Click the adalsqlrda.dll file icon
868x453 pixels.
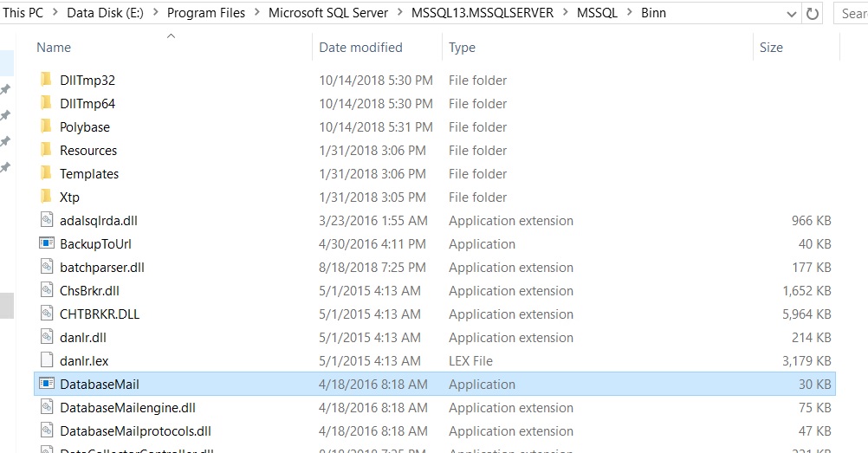(x=47, y=221)
